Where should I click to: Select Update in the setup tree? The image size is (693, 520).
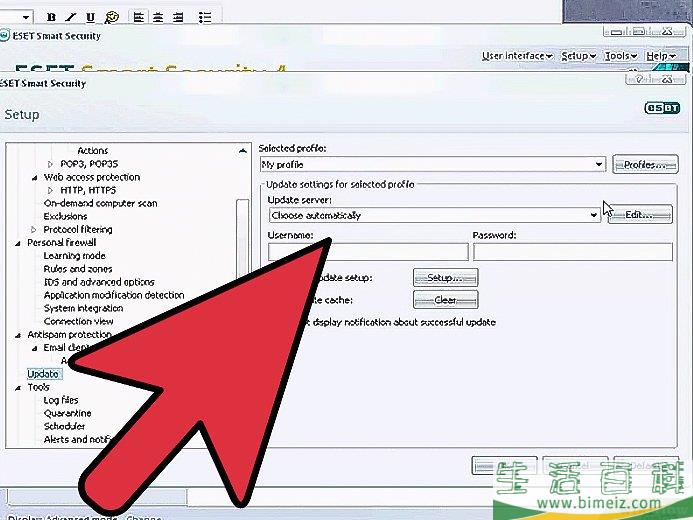[43, 374]
